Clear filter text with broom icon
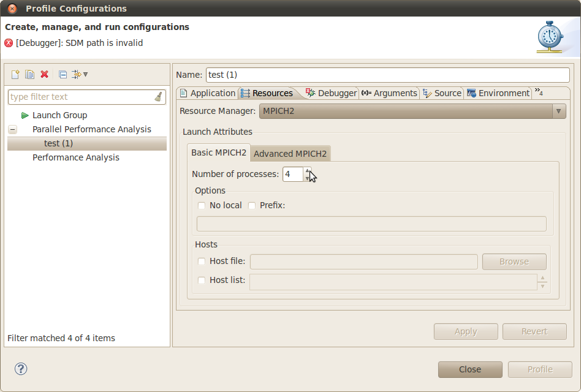 pyautogui.click(x=158, y=97)
